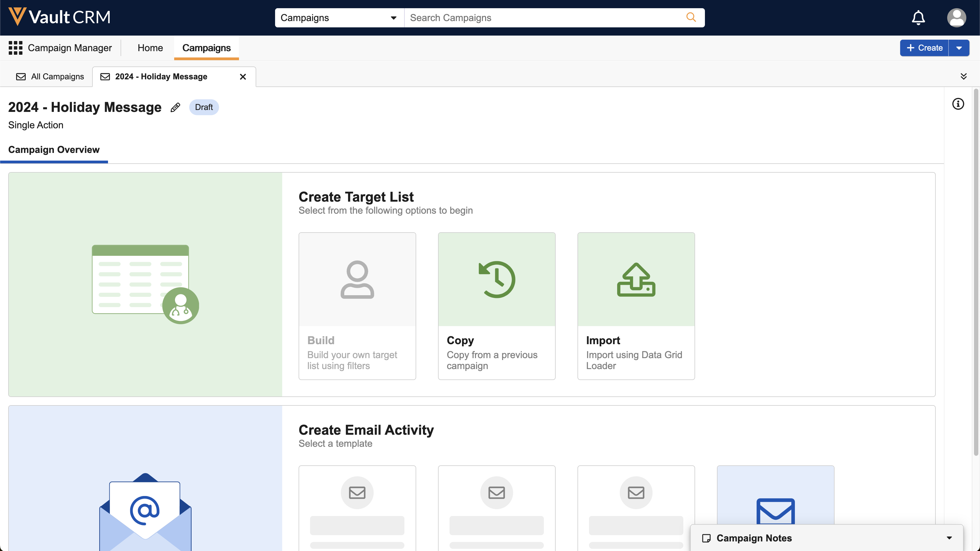Go to the Home tab
This screenshot has width=980, height=551.
(x=150, y=48)
